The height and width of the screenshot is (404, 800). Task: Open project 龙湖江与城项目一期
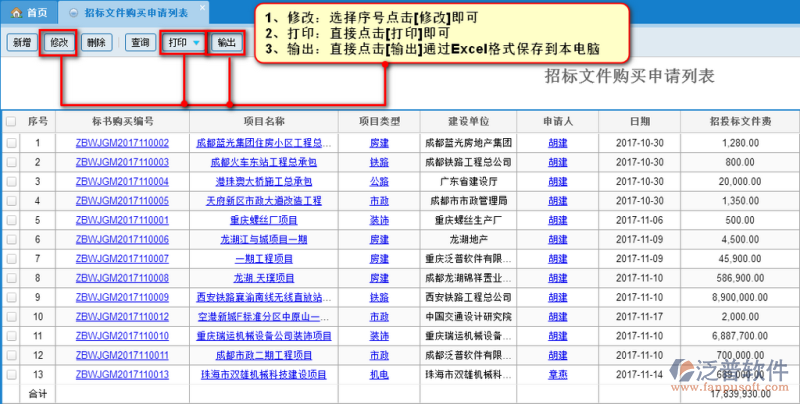[x=264, y=240]
